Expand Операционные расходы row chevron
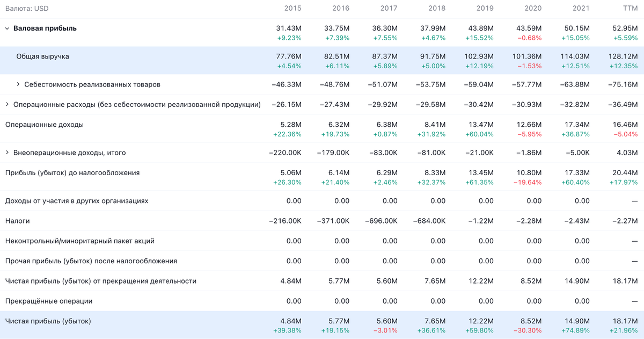 pos(7,105)
